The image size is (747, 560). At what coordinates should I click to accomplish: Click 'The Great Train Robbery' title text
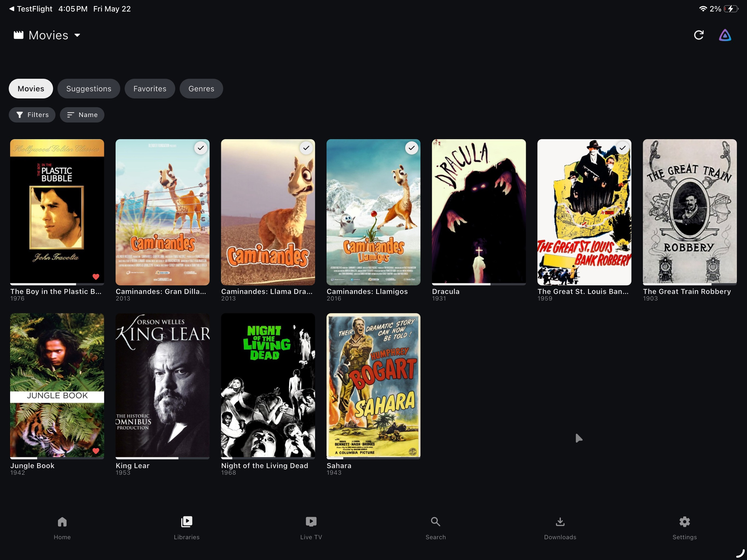(687, 291)
